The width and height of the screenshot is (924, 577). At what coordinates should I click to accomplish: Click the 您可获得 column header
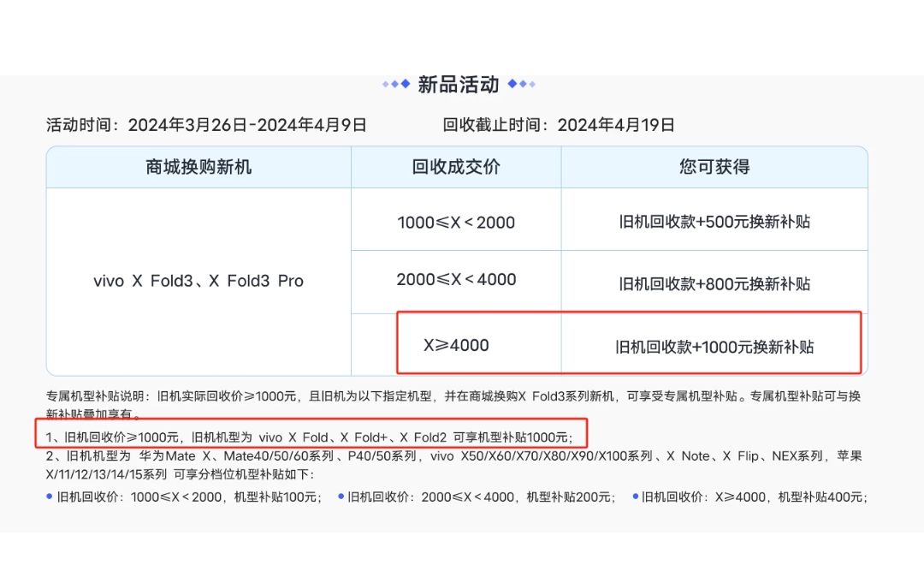click(x=714, y=167)
